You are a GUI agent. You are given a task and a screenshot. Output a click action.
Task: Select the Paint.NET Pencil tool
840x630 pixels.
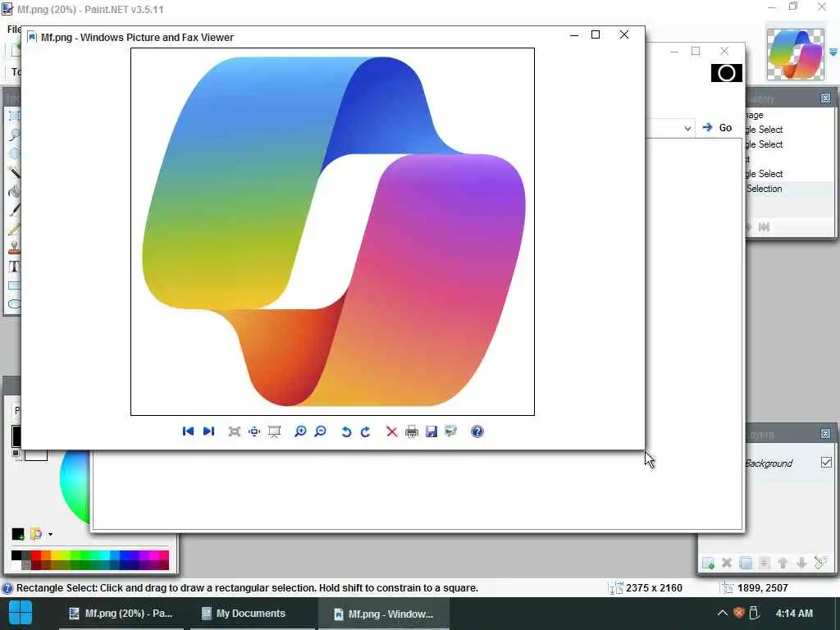click(x=14, y=230)
